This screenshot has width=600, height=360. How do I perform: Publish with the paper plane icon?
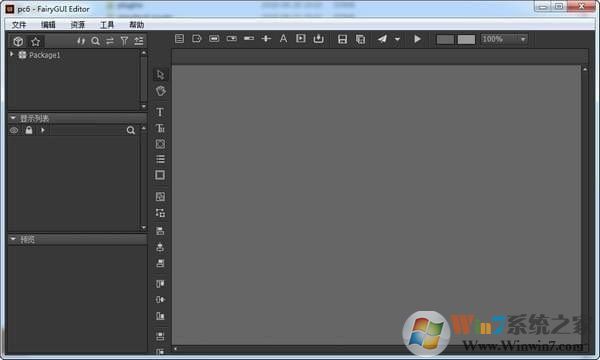(x=382, y=39)
